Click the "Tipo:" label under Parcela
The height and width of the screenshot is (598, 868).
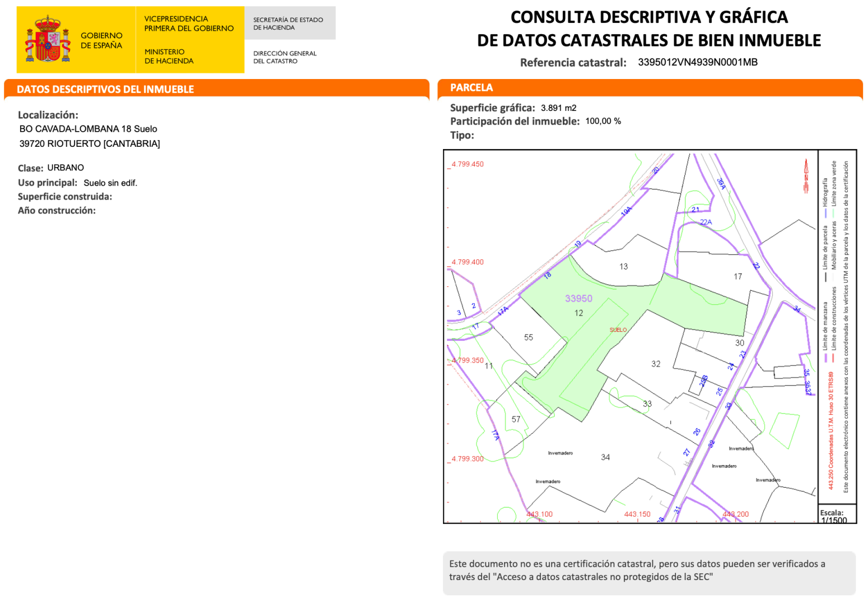click(x=462, y=135)
